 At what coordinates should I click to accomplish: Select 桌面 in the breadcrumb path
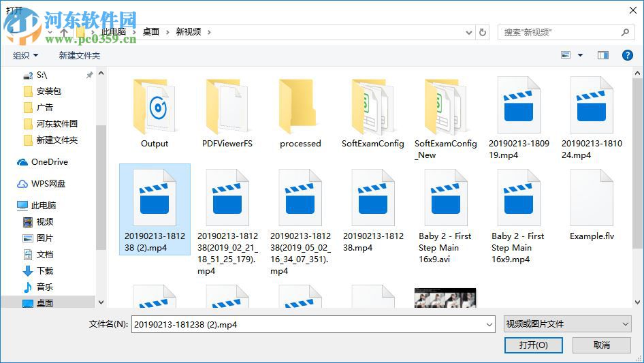[150, 32]
